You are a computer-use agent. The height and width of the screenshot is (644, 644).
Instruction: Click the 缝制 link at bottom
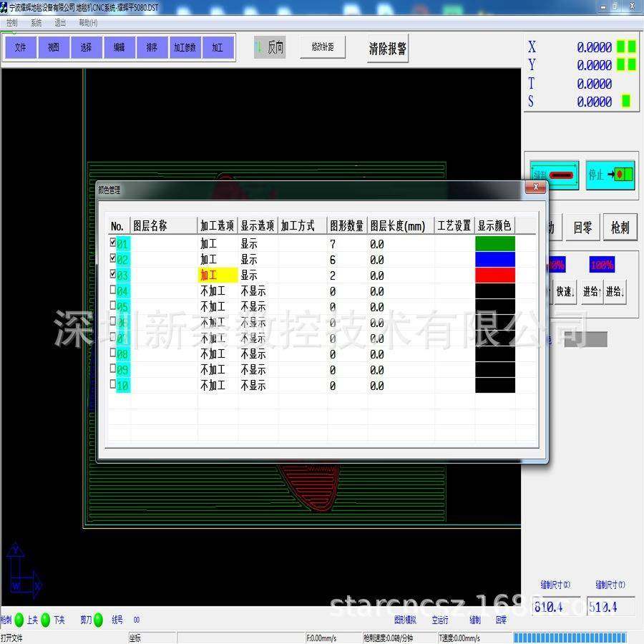[475, 620]
